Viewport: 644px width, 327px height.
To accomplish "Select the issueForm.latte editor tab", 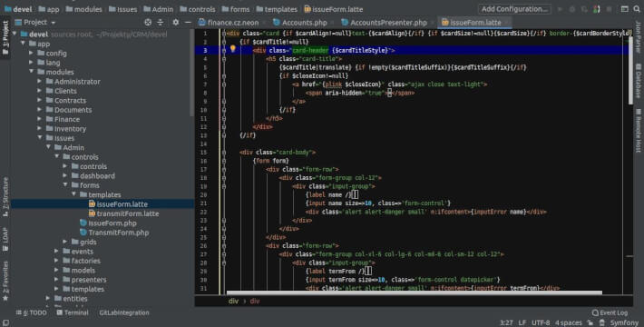I will click(475, 23).
